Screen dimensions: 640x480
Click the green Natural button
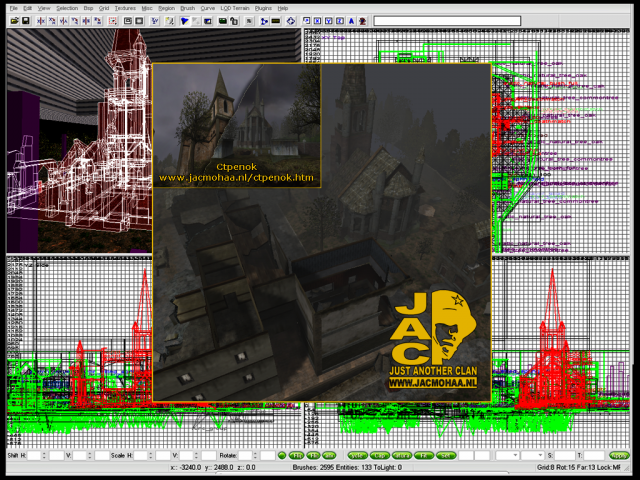(x=402, y=456)
